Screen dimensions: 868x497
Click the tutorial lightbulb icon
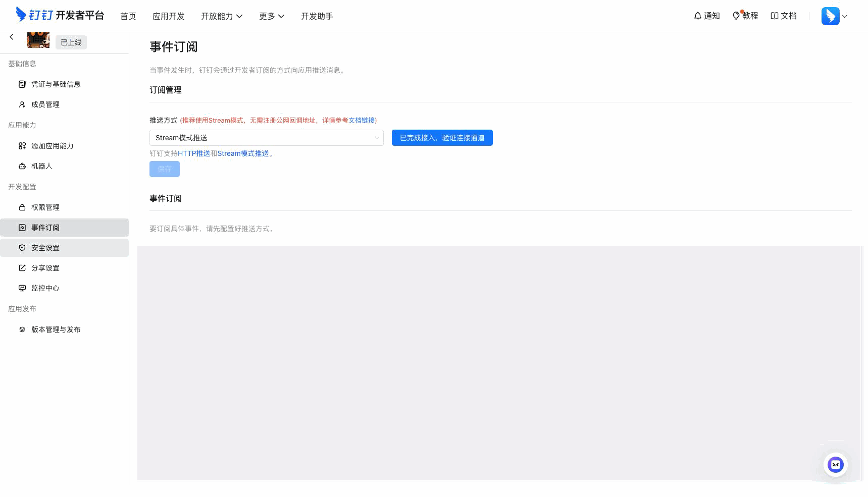point(736,16)
